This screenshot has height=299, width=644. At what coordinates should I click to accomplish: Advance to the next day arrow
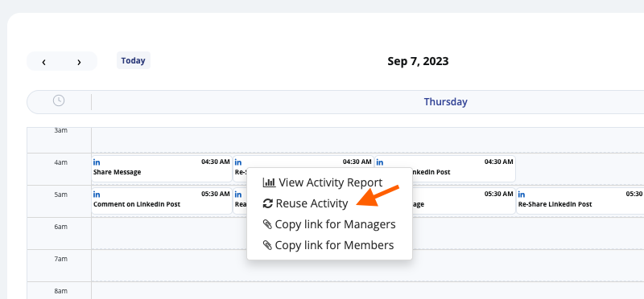(79, 62)
